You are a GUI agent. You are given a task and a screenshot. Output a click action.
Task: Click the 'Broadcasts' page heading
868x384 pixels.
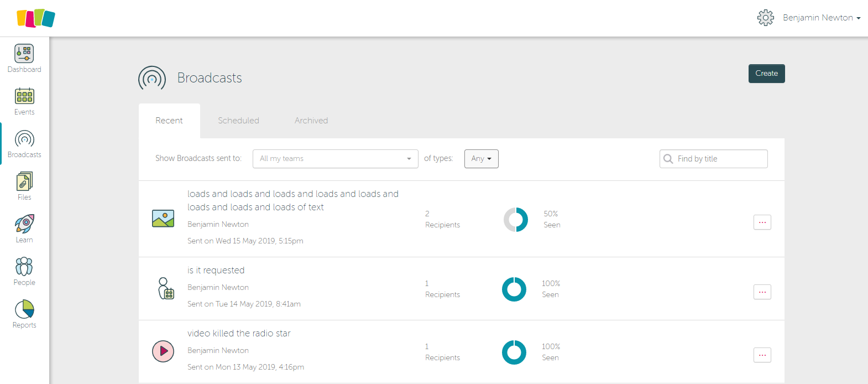click(x=210, y=78)
